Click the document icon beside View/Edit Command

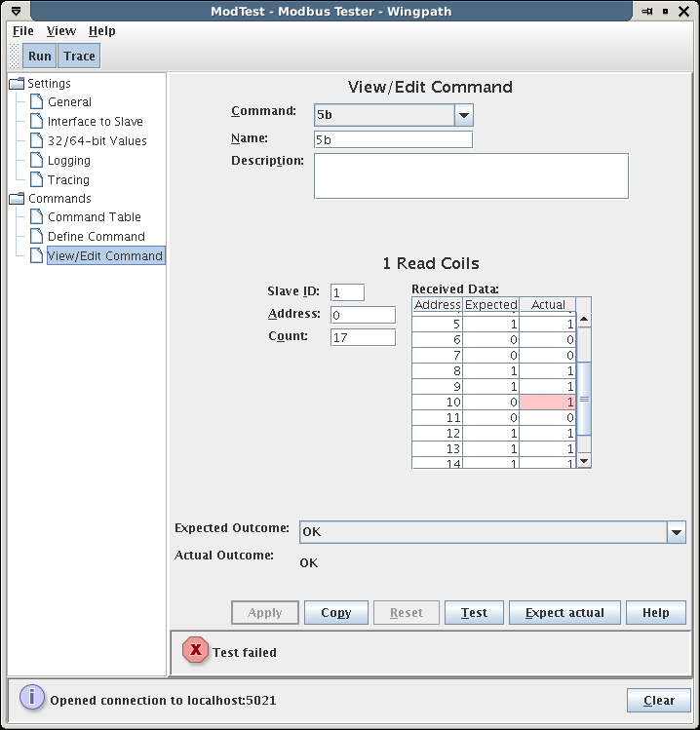pos(36,255)
